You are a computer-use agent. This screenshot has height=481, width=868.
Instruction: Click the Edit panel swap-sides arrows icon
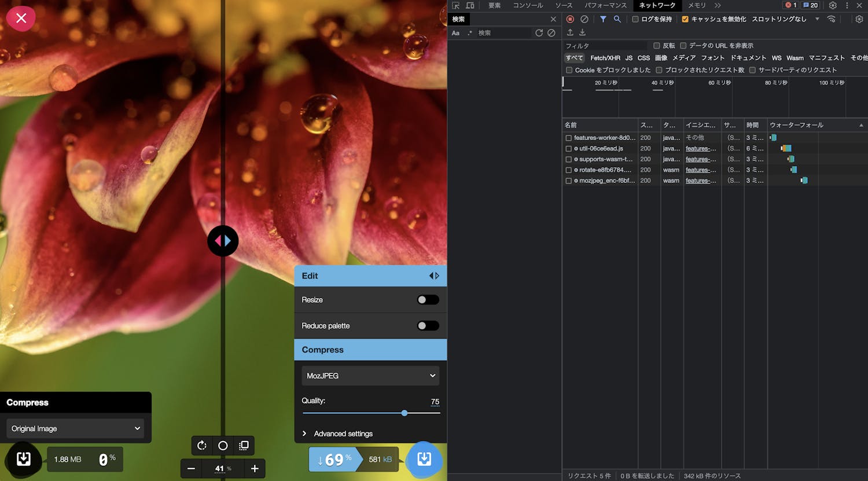(x=434, y=276)
